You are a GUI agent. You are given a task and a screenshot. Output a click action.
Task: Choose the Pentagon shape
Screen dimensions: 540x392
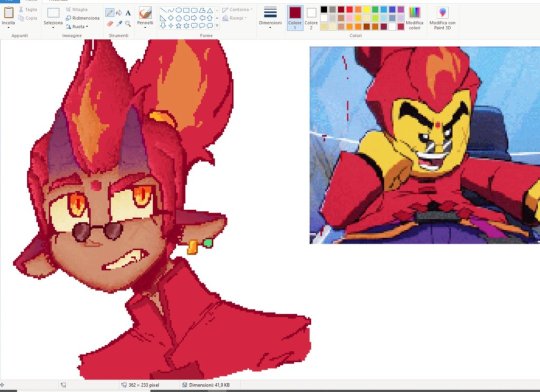pos(179,18)
